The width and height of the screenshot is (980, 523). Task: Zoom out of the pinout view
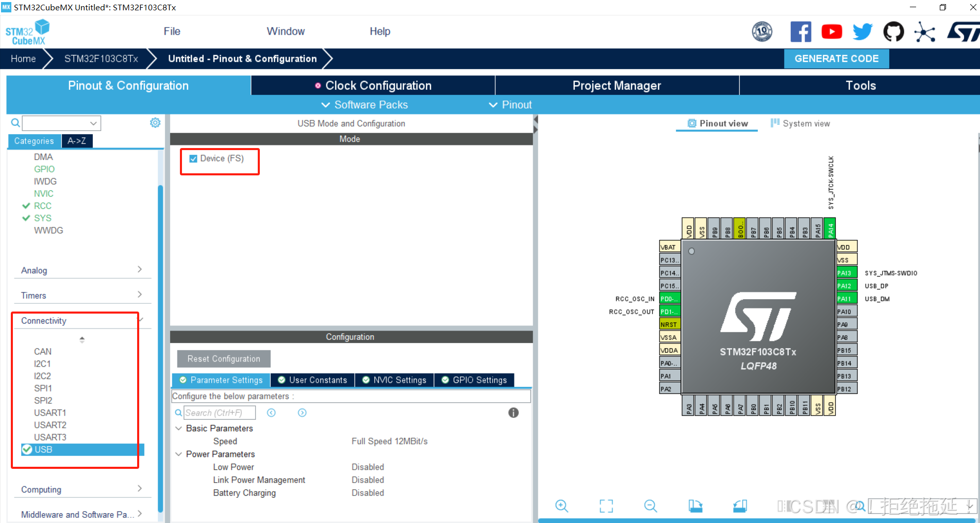tap(651, 506)
